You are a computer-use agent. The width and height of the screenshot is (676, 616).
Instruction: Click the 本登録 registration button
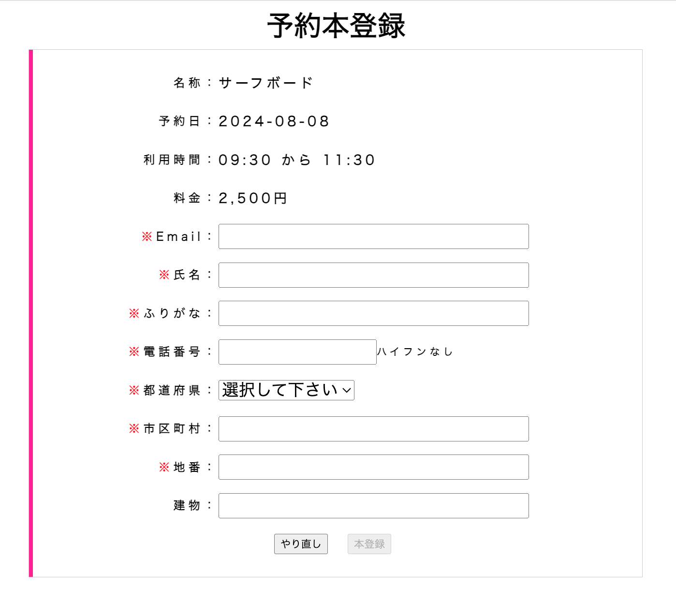pos(369,544)
